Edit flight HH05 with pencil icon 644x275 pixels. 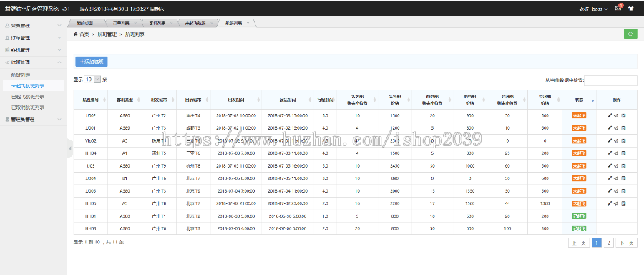coord(610,203)
